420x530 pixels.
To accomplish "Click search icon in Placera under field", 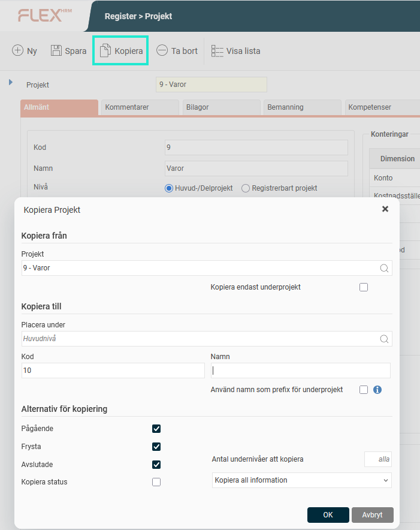I will point(384,339).
